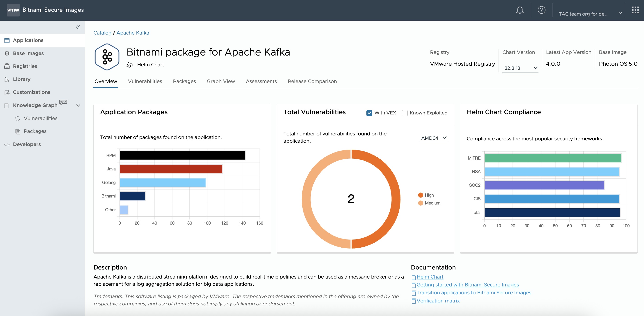Click the purple SOC2 compliance bar
644x316 pixels.
(x=544, y=185)
